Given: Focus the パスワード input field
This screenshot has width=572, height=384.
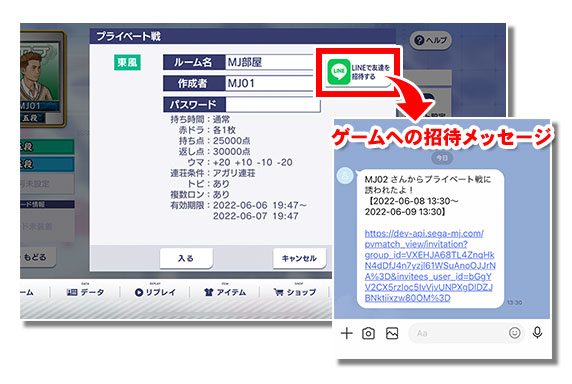Looking at the screenshot, I should click(273, 105).
